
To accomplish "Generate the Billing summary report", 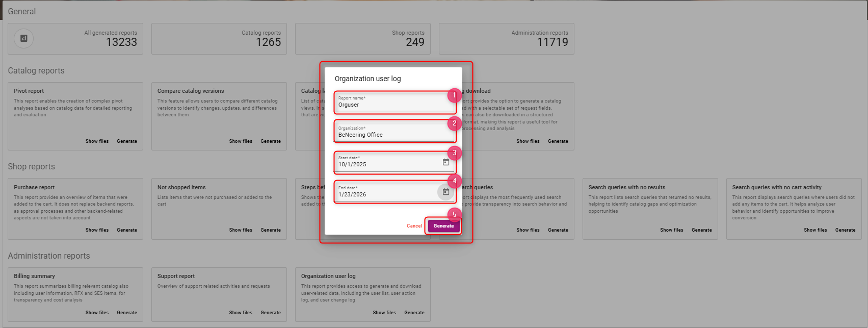I will click(x=126, y=313).
